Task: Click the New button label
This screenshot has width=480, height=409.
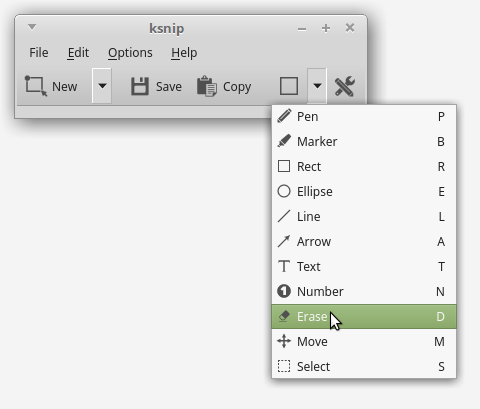Action: pos(65,87)
